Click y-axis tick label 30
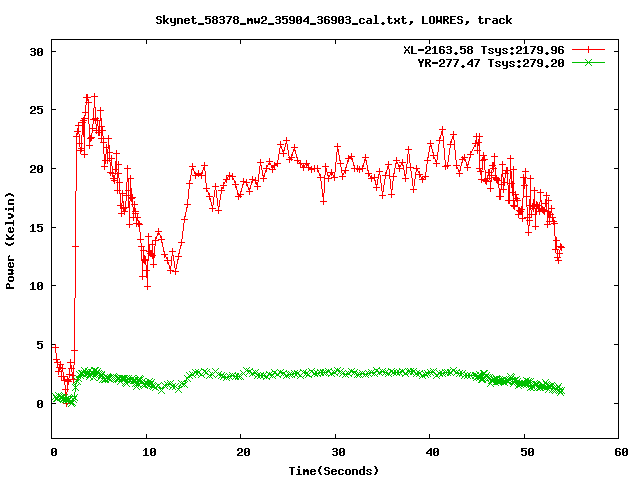Image resolution: width=640 pixels, height=480 pixels. coord(36,52)
